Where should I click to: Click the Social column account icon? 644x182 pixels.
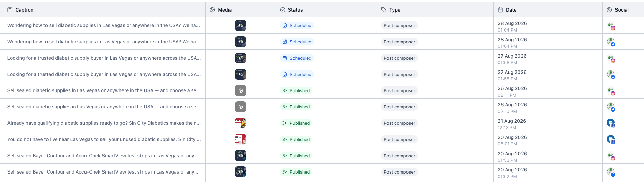609,10
